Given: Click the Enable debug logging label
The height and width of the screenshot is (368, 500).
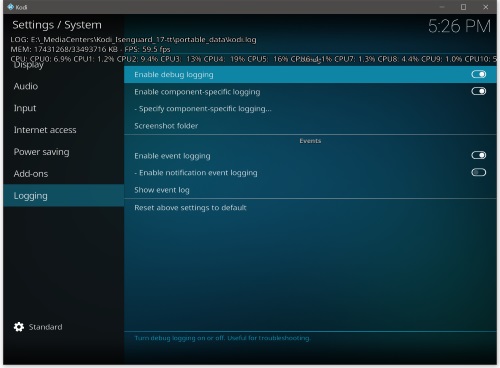Looking at the screenshot, I should tap(174, 75).
